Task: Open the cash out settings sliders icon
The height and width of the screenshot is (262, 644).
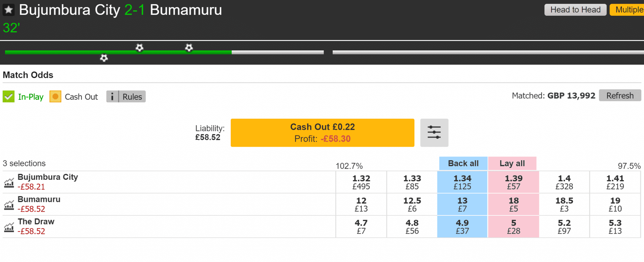Action: coord(434,133)
